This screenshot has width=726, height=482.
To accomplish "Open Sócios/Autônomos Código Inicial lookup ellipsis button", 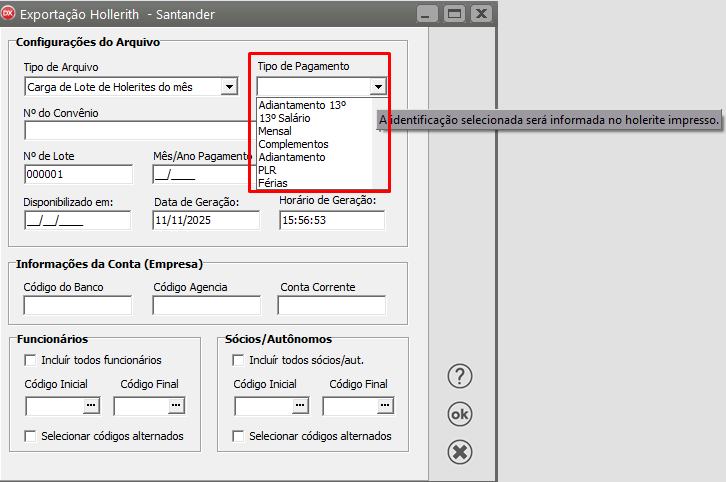I will tap(301, 405).
